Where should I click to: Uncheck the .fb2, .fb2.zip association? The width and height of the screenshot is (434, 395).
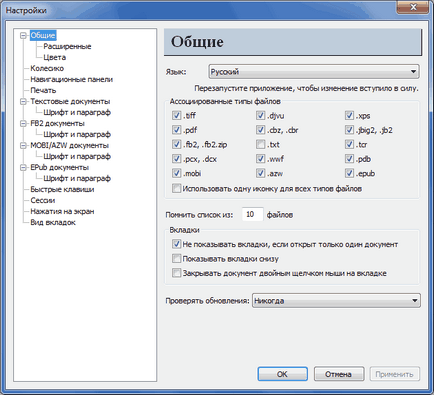[176, 144]
